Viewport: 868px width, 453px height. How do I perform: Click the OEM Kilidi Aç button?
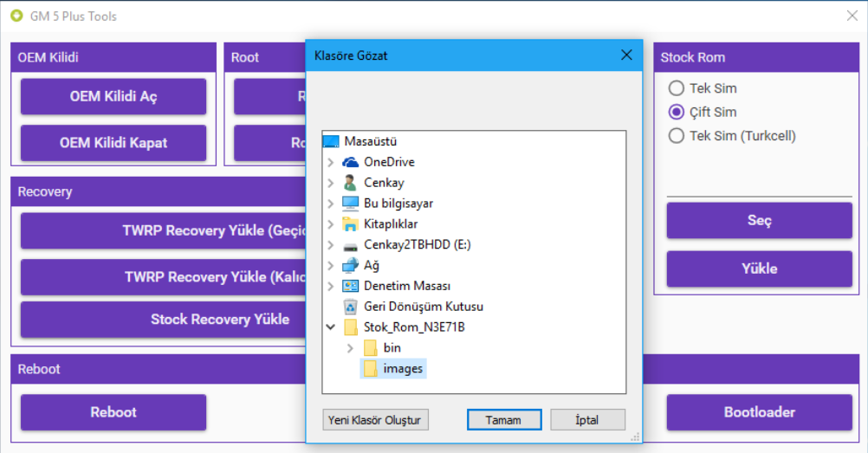click(113, 96)
